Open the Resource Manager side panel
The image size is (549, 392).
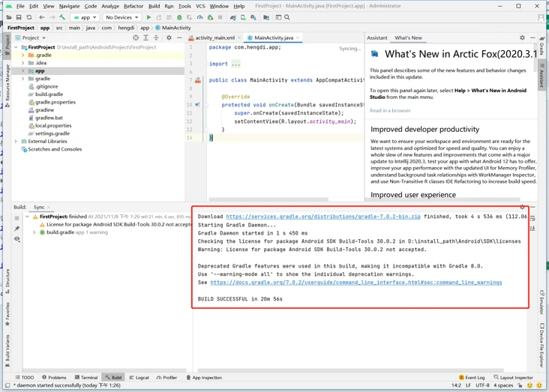click(7, 85)
